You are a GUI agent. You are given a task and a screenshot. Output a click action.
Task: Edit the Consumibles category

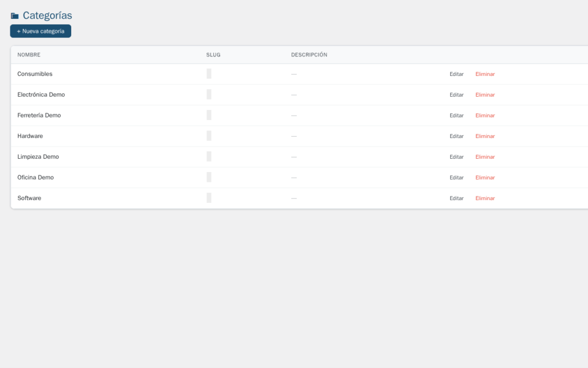pos(457,74)
